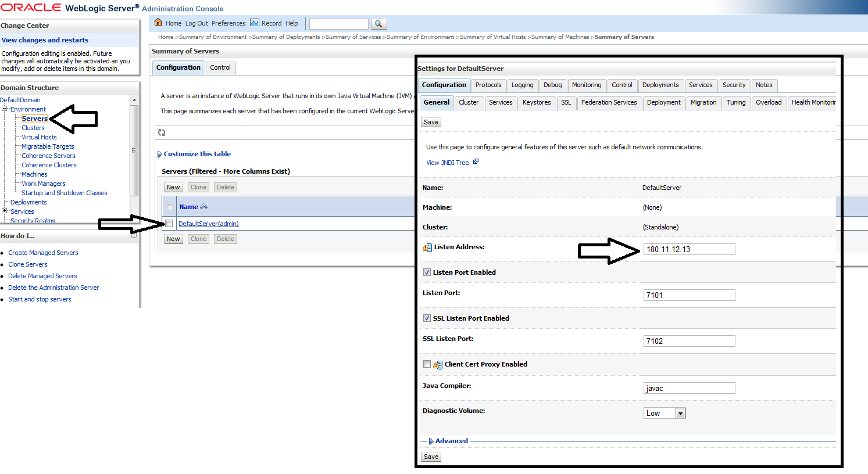Select Coherence Servers tree item

[48, 156]
